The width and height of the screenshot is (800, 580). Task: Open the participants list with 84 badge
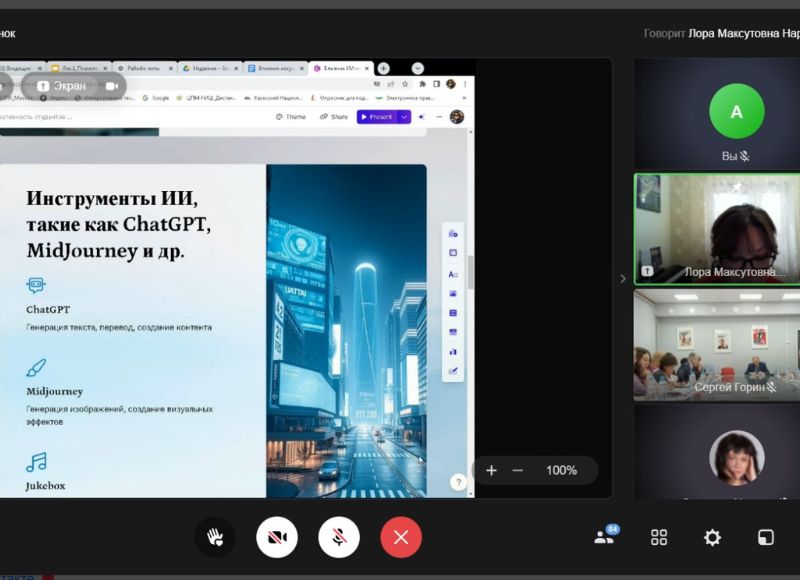pos(604,537)
